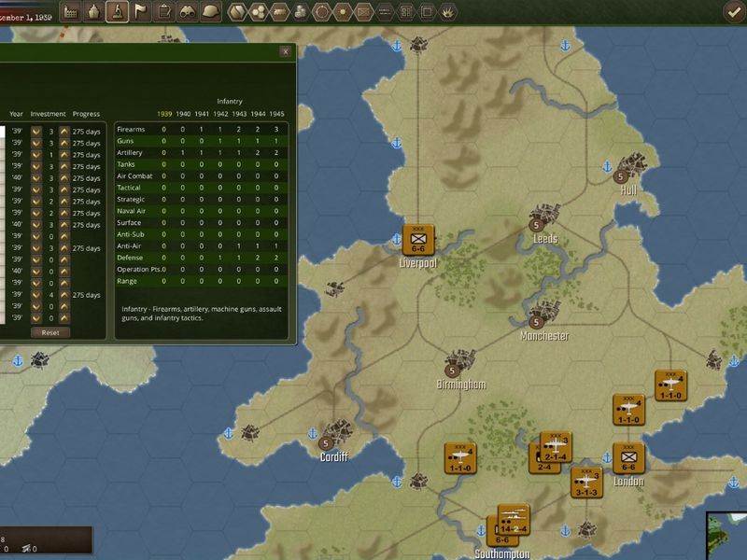Select the westernmost 1-1-0 fighter counter
747x560 pixels.
point(460,458)
